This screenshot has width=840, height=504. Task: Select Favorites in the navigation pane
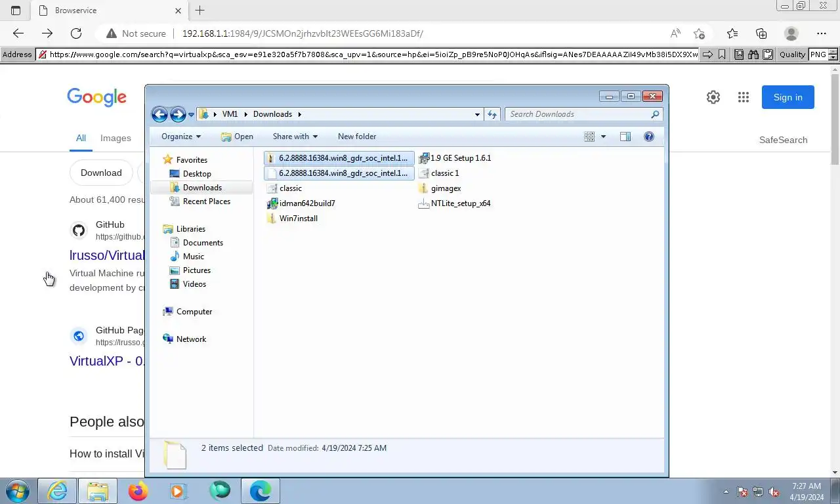pos(192,160)
